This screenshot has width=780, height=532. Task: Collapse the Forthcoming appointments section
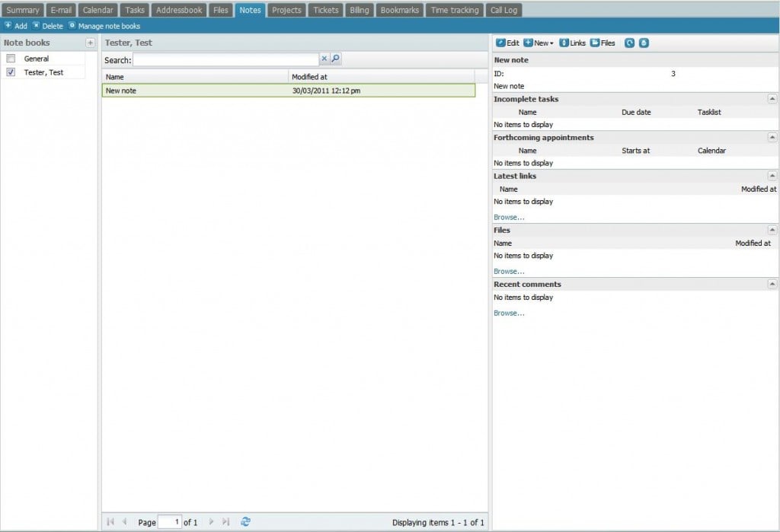[x=772, y=138]
